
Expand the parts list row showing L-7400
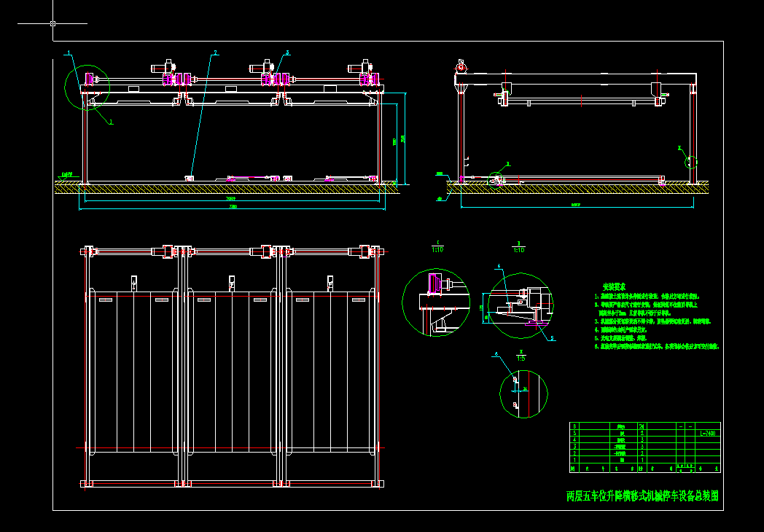pos(707,433)
